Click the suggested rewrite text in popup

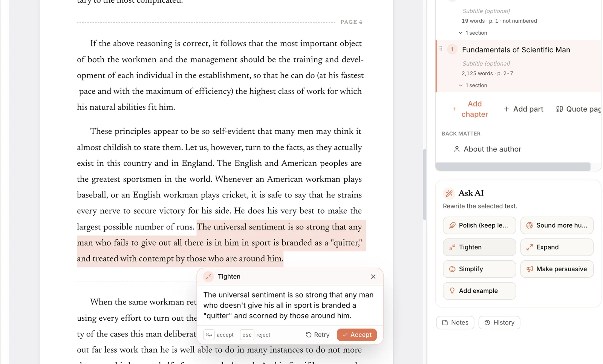(288, 305)
